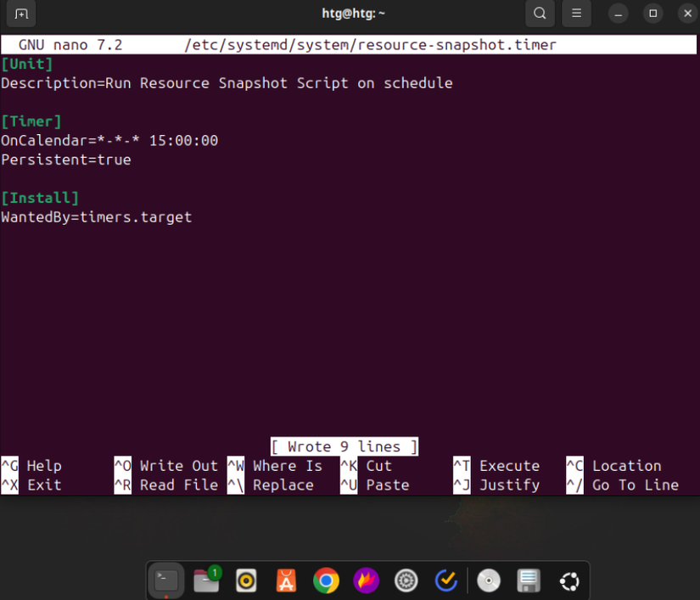Open a new terminal tab
Viewport: 700px width, 600px height.
[21, 14]
